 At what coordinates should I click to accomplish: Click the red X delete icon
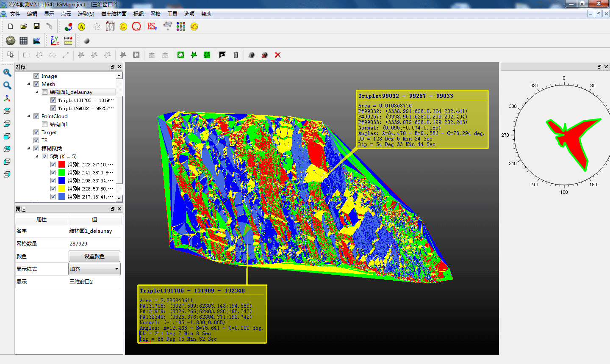(277, 55)
